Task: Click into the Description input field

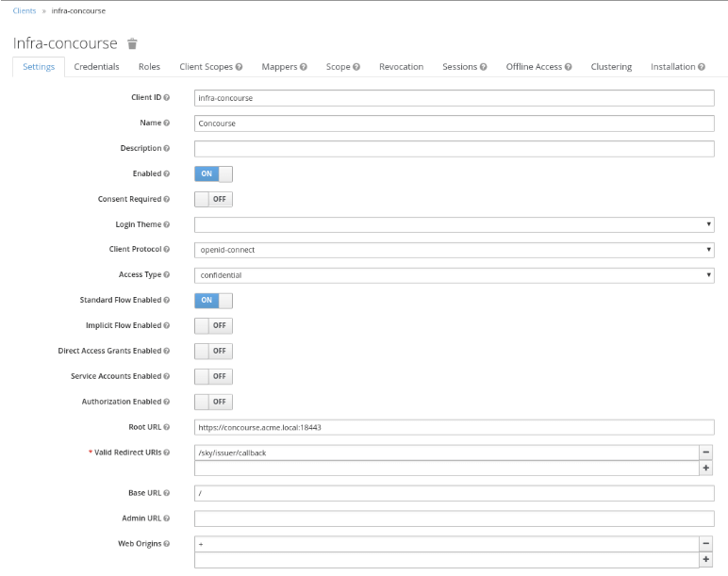Action: pos(454,148)
